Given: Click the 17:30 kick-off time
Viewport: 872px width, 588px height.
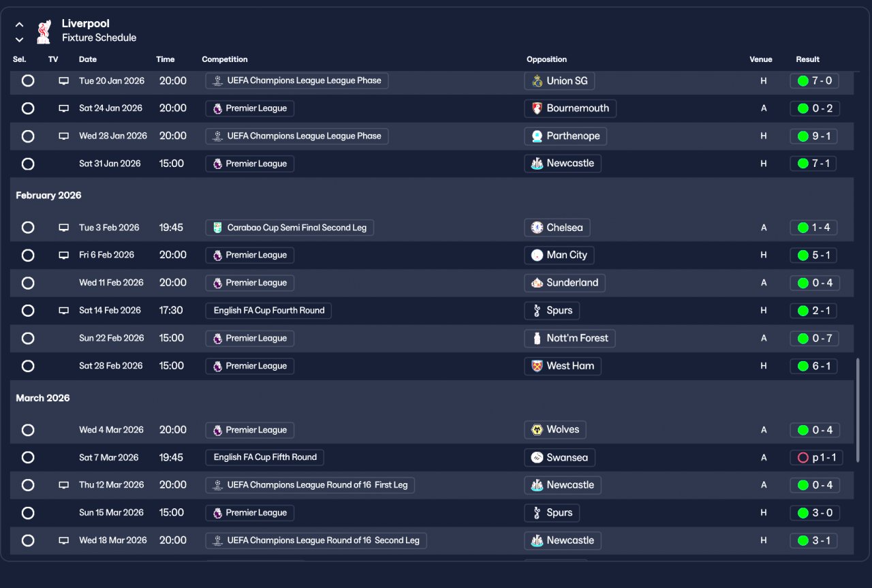Looking at the screenshot, I should [171, 311].
